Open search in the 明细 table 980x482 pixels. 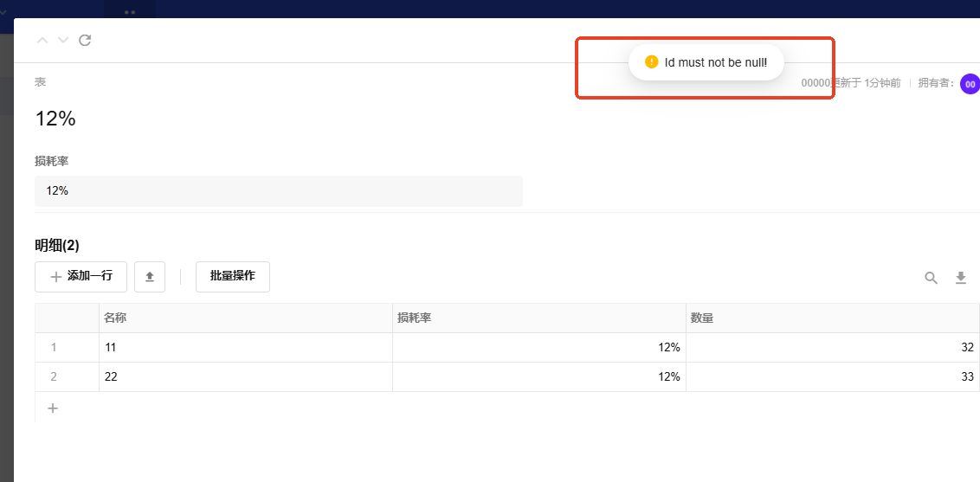coord(931,278)
